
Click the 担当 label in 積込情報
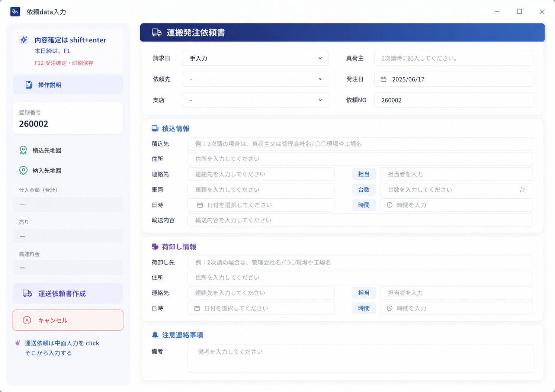(x=364, y=174)
